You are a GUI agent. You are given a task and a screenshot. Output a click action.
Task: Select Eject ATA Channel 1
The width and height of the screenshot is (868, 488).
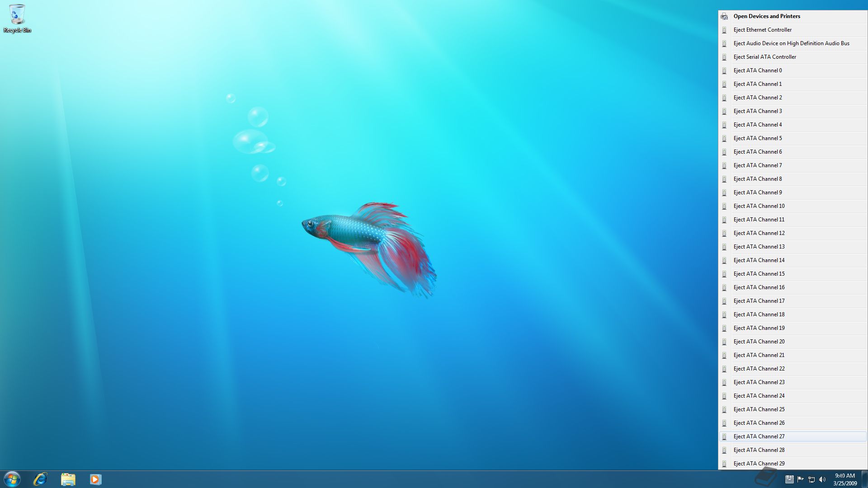(x=793, y=84)
